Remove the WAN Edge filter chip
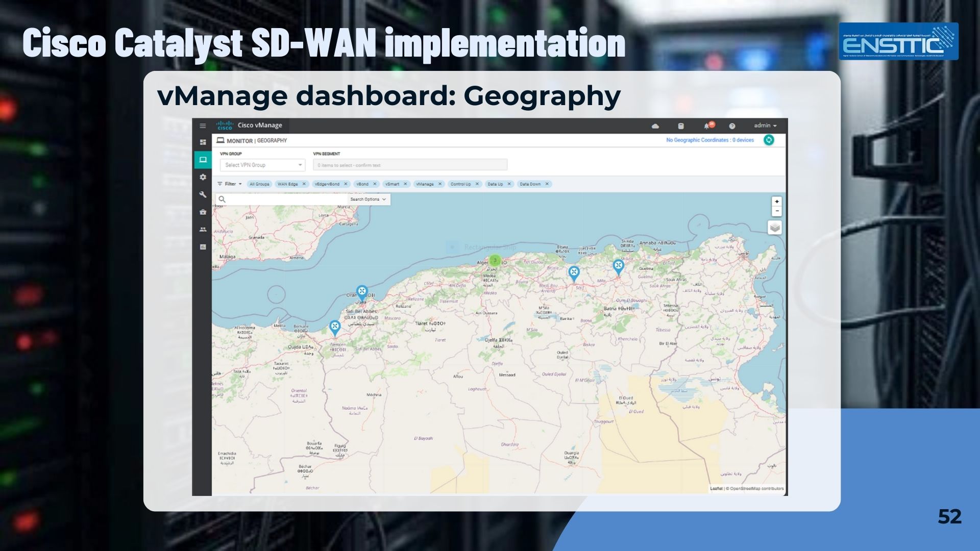The width and height of the screenshot is (980, 551). tap(304, 184)
